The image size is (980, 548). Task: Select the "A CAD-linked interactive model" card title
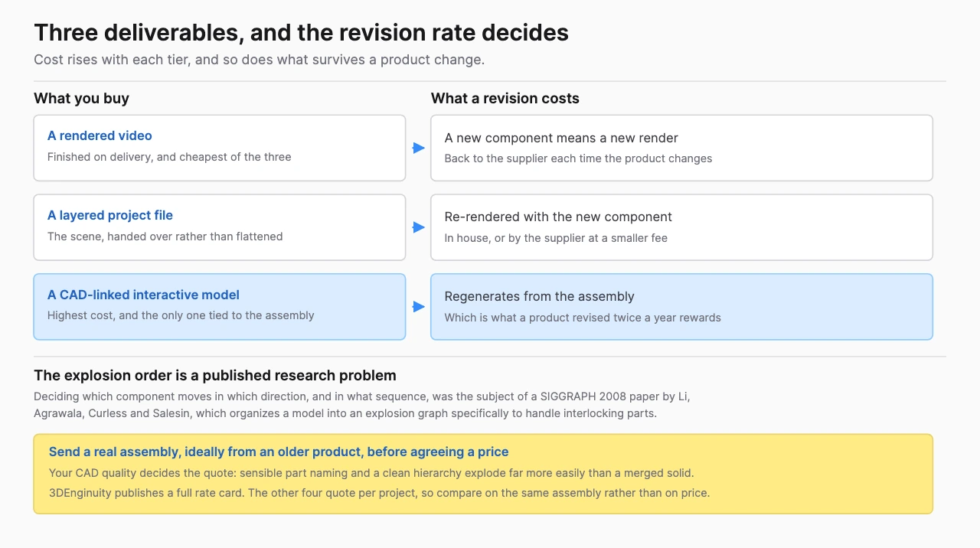click(x=143, y=295)
